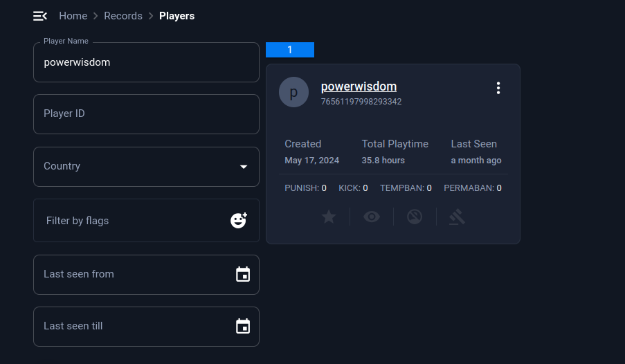Click the blacklist icon on the player card

(415, 217)
